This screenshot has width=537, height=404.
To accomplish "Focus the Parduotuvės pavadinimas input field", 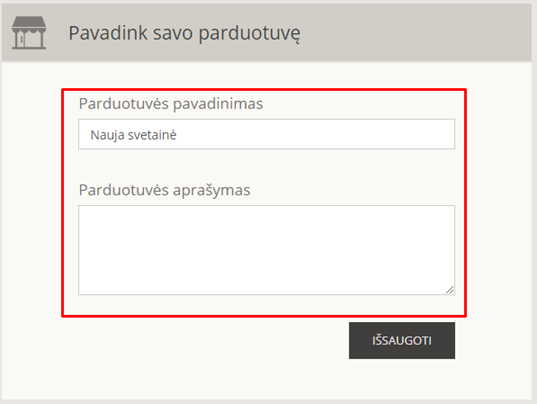I will point(266,134).
